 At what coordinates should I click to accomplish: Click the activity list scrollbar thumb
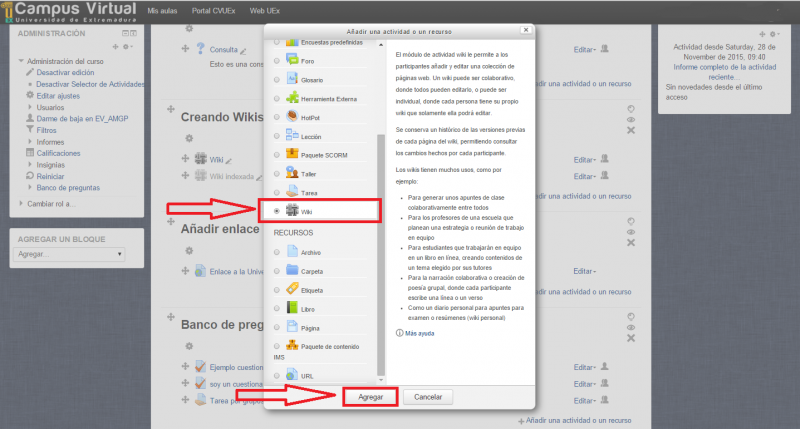[x=381, y=255]
